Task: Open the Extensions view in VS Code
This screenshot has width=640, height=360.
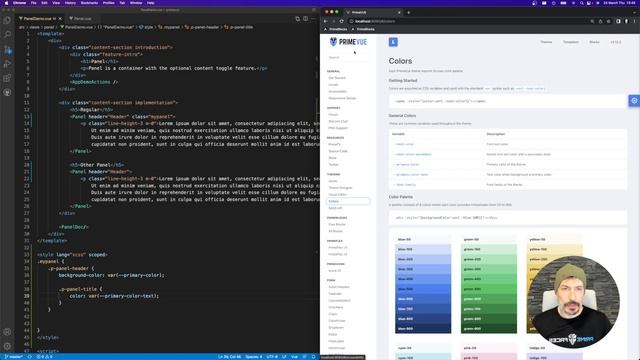Action: coord(7,78)
